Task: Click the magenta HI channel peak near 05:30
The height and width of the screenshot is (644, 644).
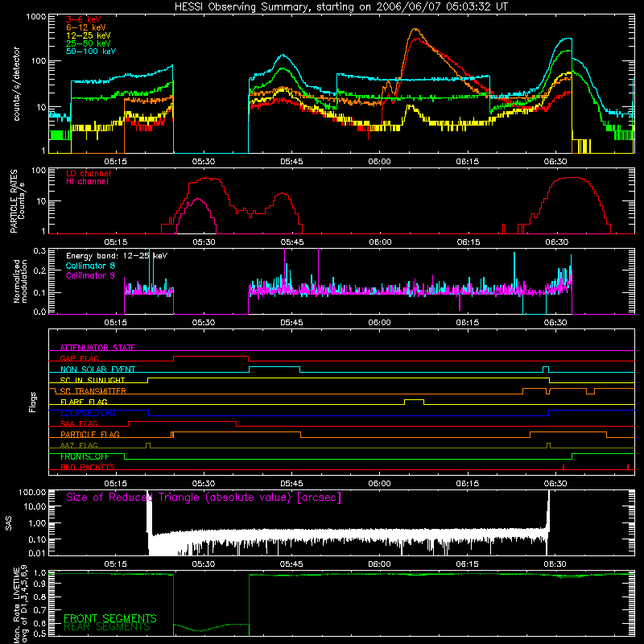Action: click(198, 199)
